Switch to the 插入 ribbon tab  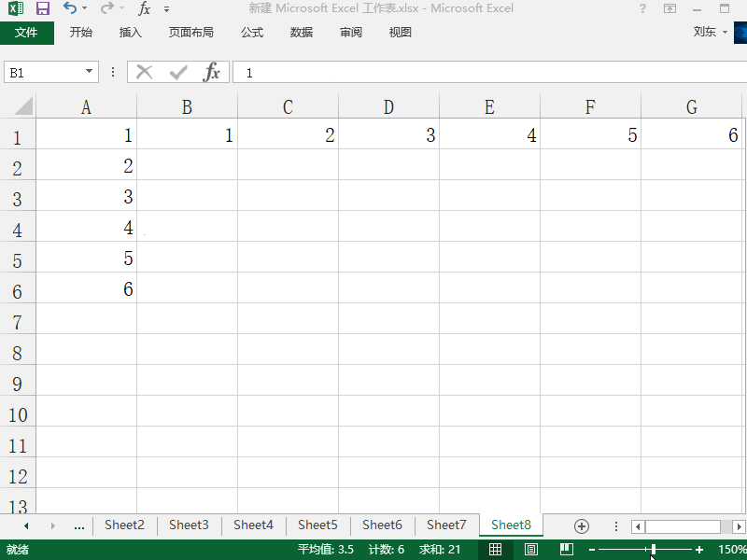coord(130,32)
